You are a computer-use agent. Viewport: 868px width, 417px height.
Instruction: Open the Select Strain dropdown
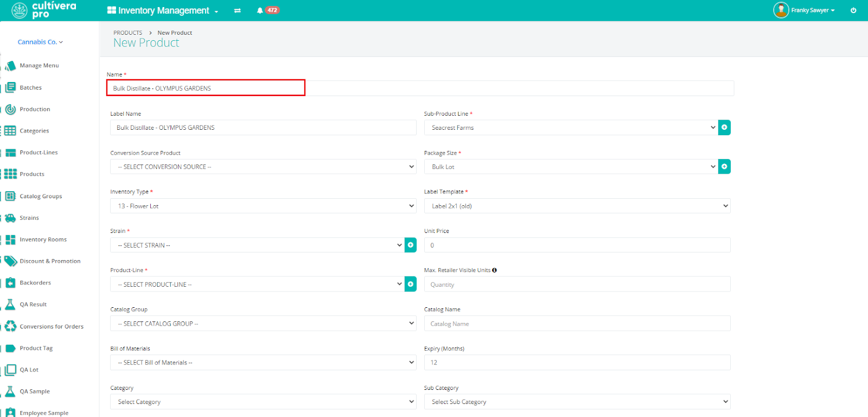click(x=257, y=245)
